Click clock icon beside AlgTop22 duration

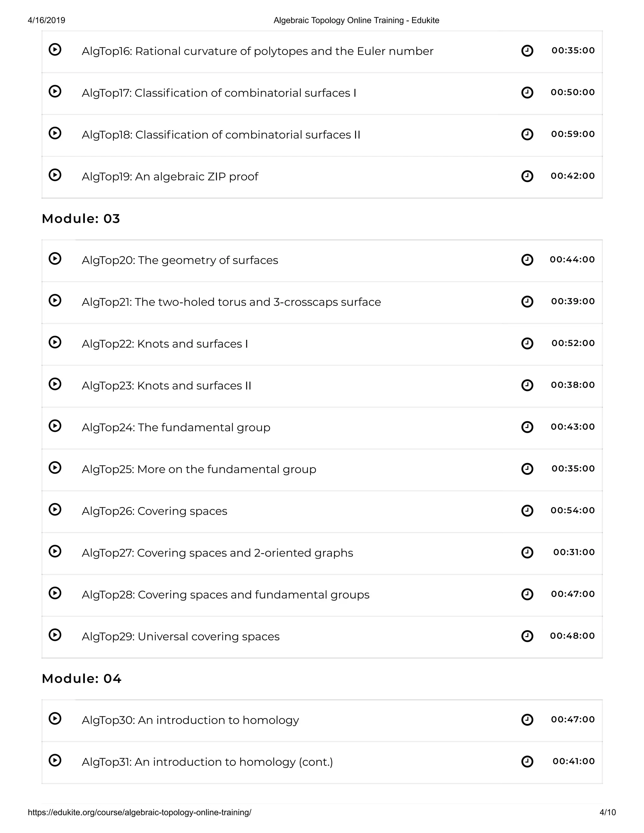[x=527, y=343]
